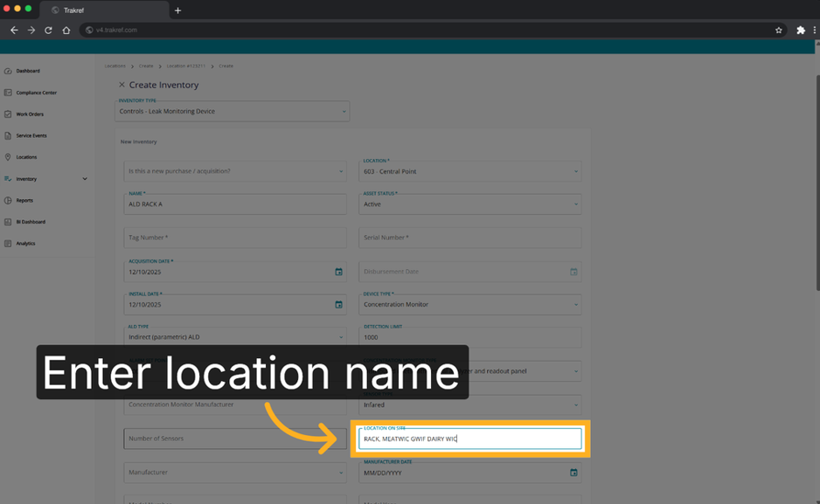820x504 pixels.
Task: Click the Location On Site field
Action: pyautogui.click(x=470, y=438)
